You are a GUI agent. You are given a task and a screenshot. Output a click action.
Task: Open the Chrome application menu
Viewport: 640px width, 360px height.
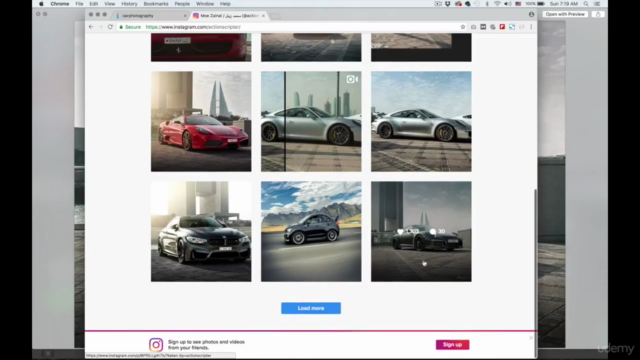[60, 4]
